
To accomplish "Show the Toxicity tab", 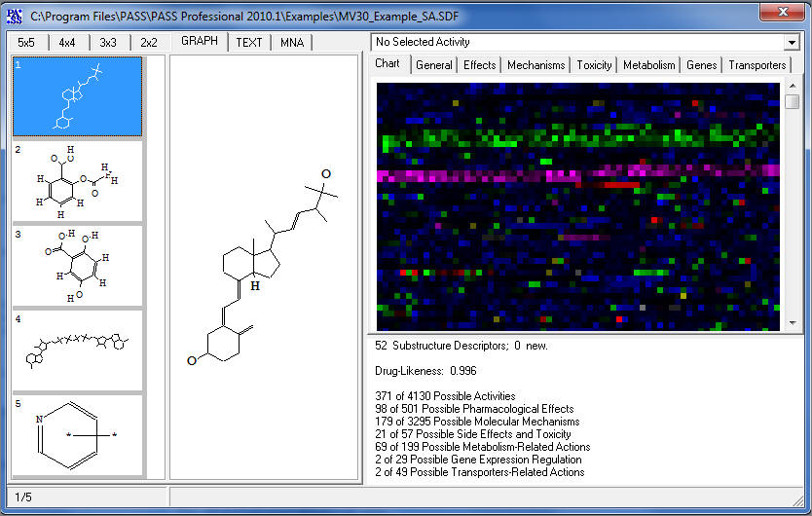I will click(x=594, y=65).
